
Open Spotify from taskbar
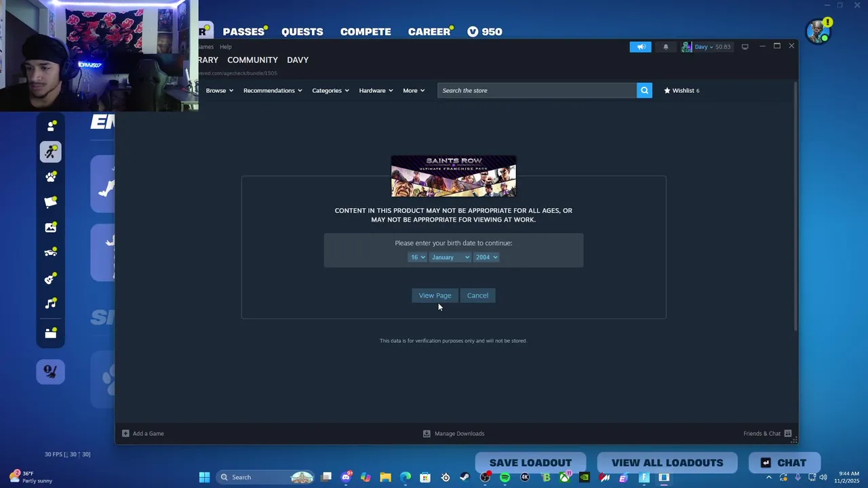(x=505, y=477)
